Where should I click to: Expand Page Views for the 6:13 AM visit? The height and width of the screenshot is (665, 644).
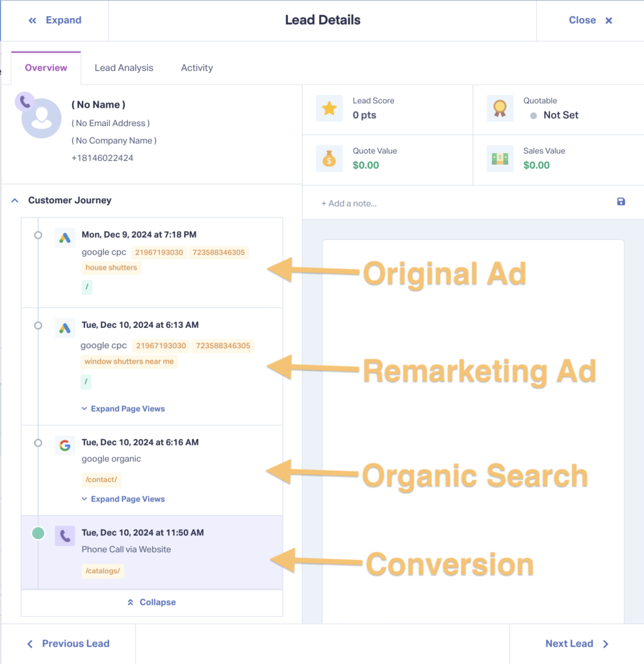pyautogui.click(x=123, y=409)
